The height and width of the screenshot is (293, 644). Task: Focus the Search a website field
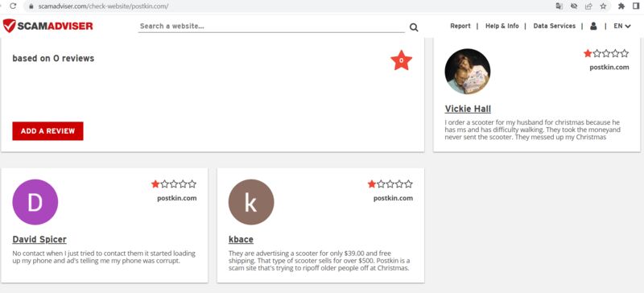[x=271, y=27]
